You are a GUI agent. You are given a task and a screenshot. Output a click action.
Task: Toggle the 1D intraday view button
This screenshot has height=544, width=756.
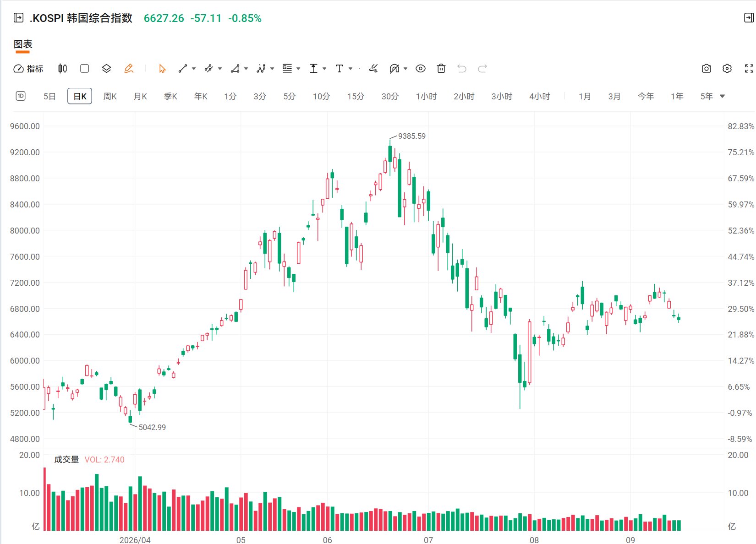(x=21, y=96)
